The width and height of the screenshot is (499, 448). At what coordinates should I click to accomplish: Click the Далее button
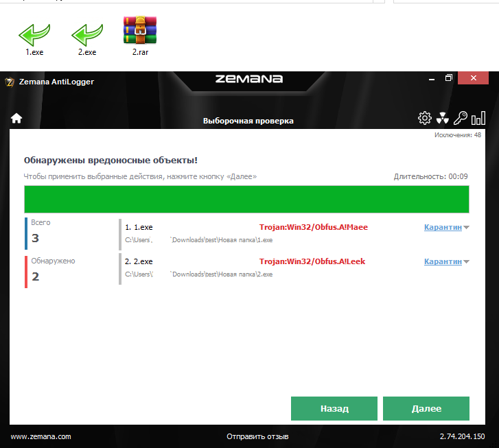pyautogui.click(x=426, y=408)
